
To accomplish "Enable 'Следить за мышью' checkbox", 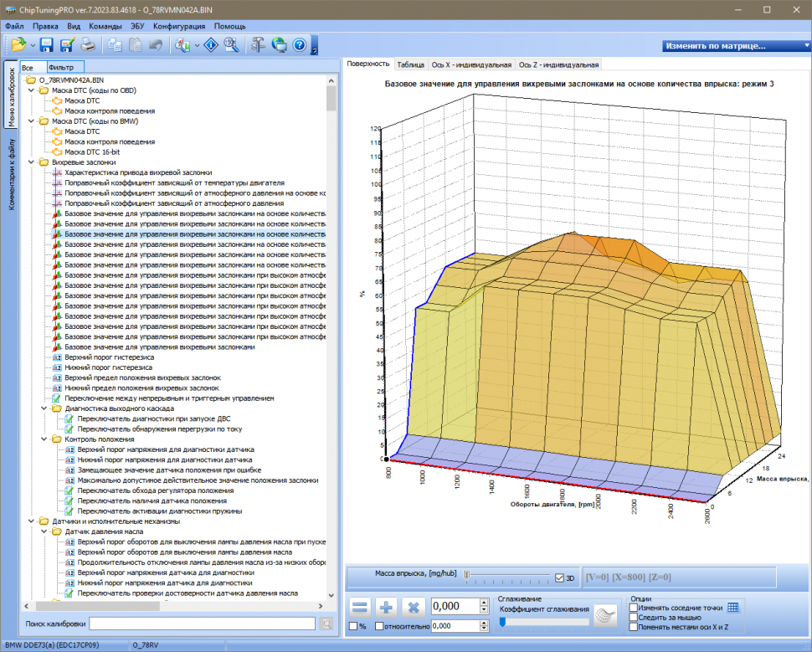I will pyautogui.click(x=634, y=618).
